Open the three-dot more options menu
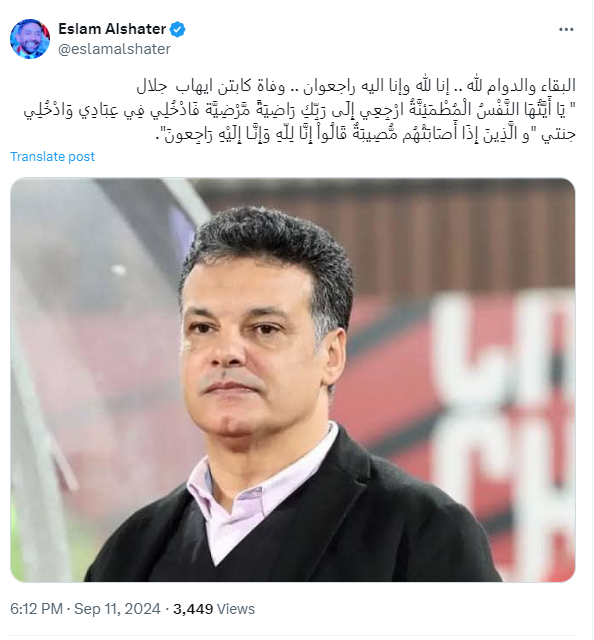Screen dimensions: 594x640 [x=566, y=29]
